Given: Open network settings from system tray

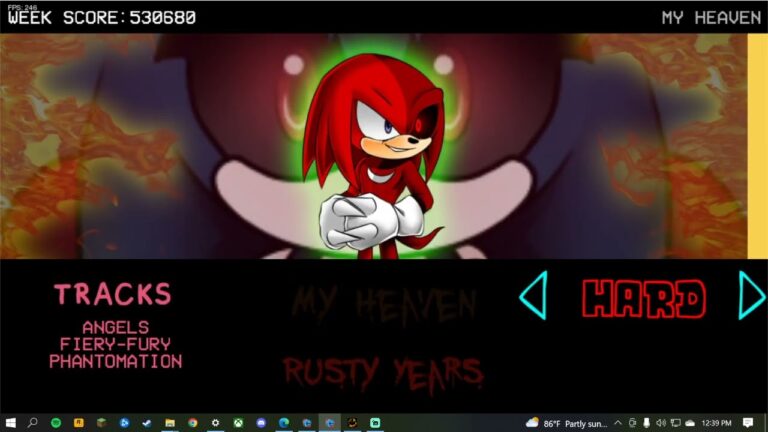Looking at the screenshot, I should (675, 423).
